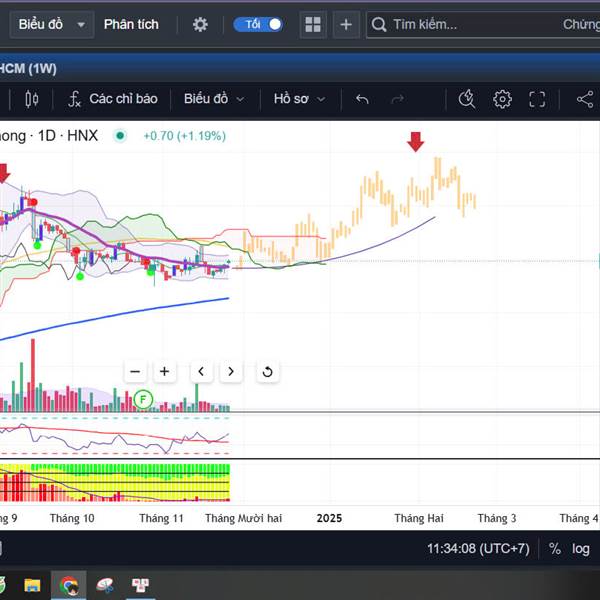This screenshot has height=600, width=600.
Task: Open the Biểu đồ dropdown in top bar
Action: (52, 24)
